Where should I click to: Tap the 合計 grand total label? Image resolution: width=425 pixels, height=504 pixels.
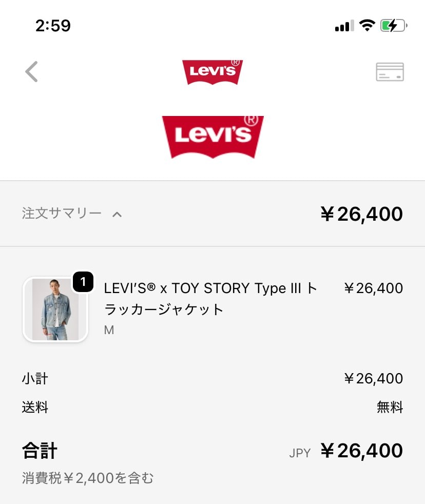tap(40, 451)
